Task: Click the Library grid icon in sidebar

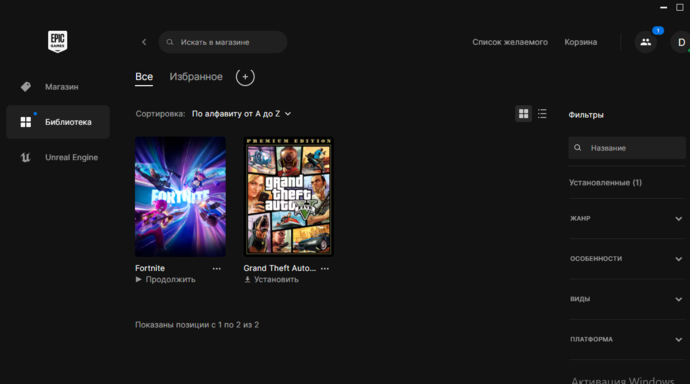Action: click(x=26, y=122)
